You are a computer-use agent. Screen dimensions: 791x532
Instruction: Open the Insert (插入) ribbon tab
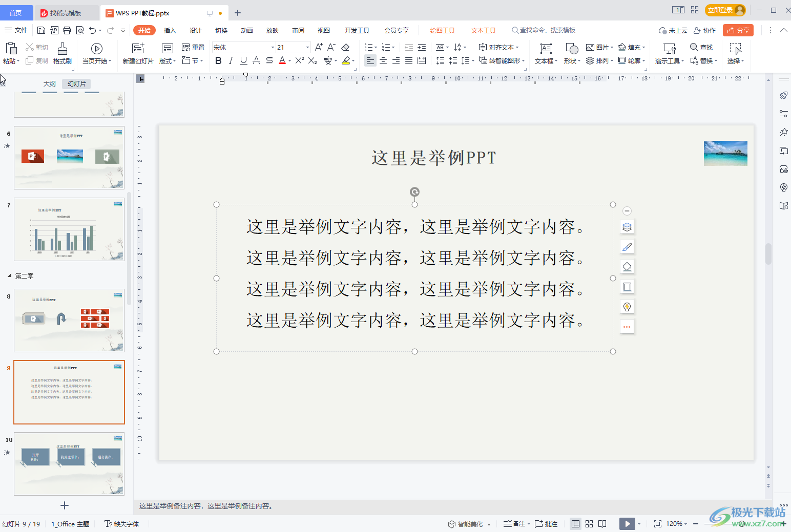pyautogui.click(x=170, y=30)
